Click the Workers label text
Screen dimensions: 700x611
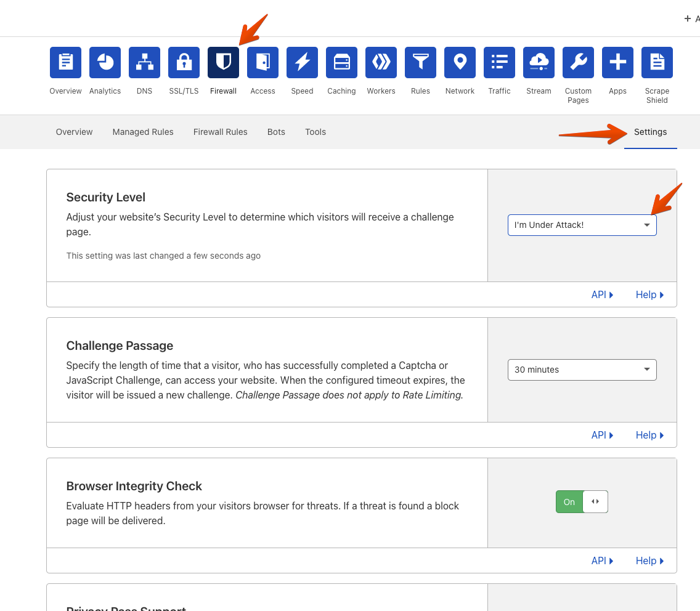point(381,91)
